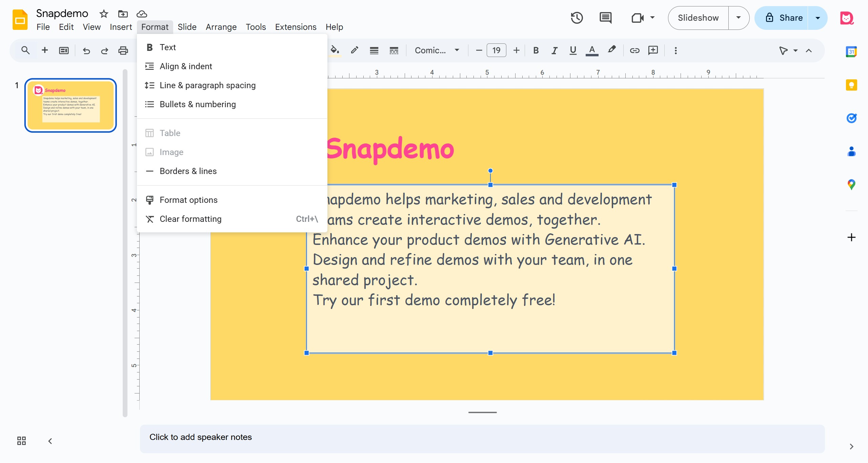The height and width of the screenshot is (463, 868).
Task: Start a video call with the camera icon
Action: point(637,18)
